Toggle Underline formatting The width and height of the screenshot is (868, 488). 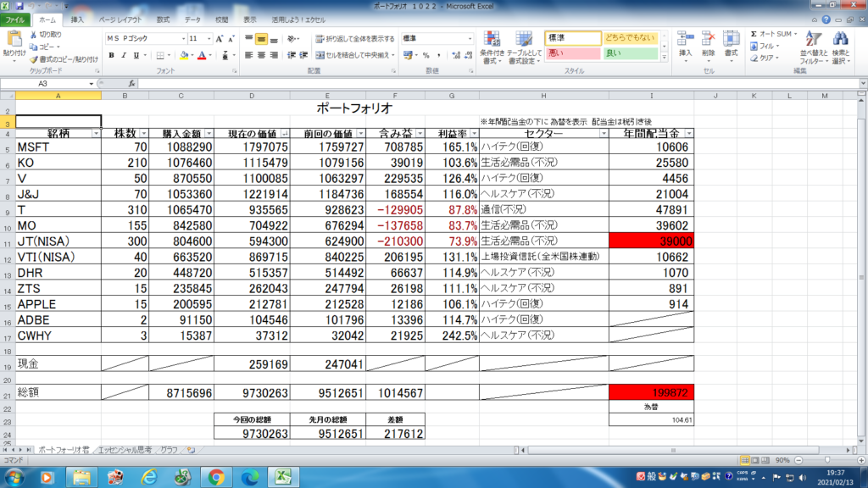pos(136,55)
